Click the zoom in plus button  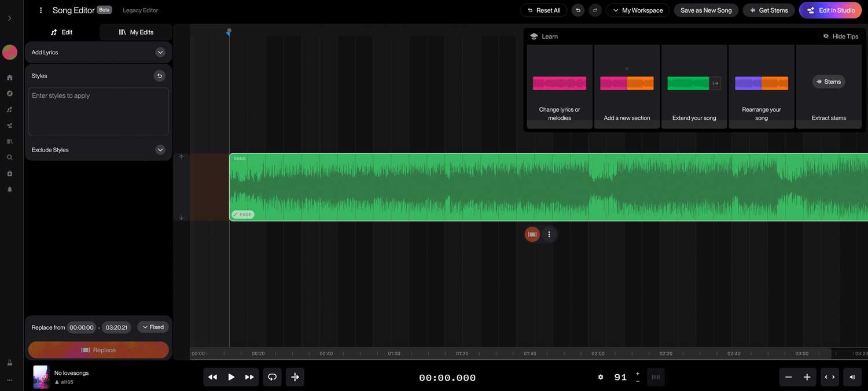point(807,377)
